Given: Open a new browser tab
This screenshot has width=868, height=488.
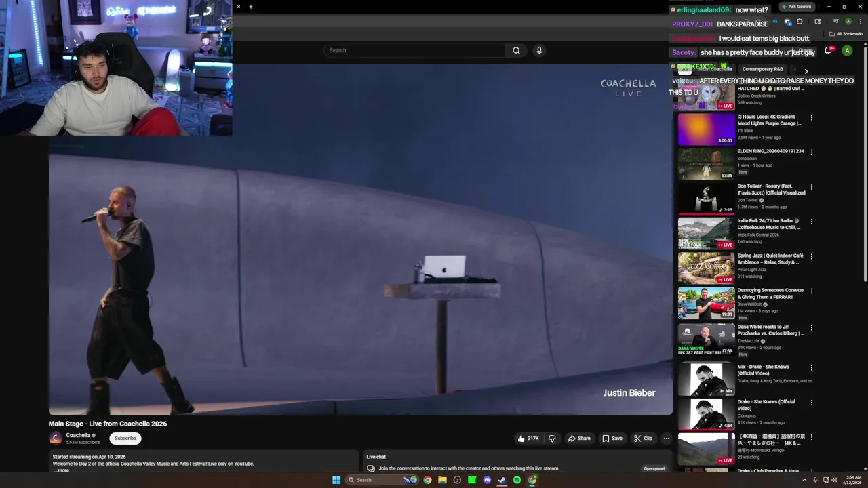Looking at the screenshot, I should [251, 7].
